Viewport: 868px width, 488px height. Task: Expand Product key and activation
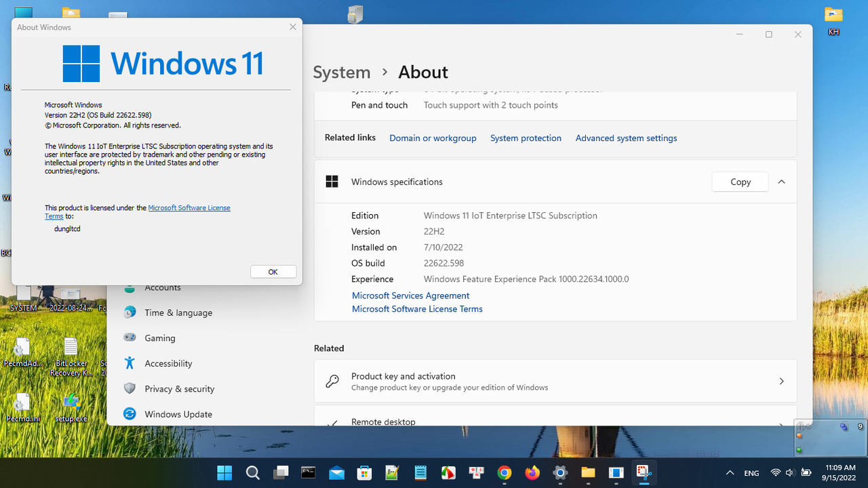[x=555, y=380]
